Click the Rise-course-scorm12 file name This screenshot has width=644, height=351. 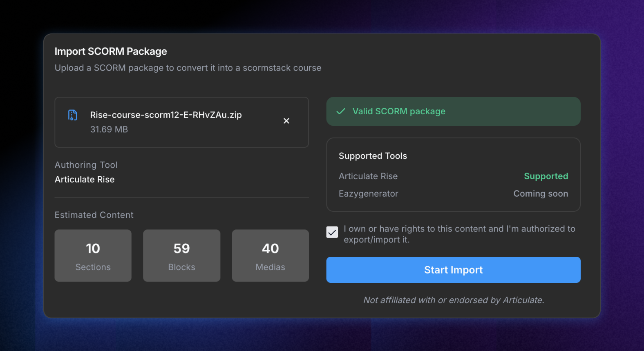click(x=166, y=115)
